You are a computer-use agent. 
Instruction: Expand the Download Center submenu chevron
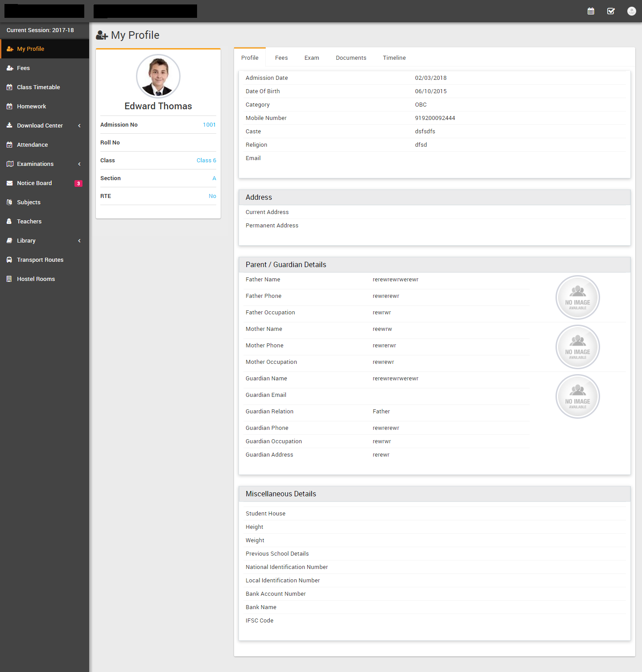coord(79,126)
